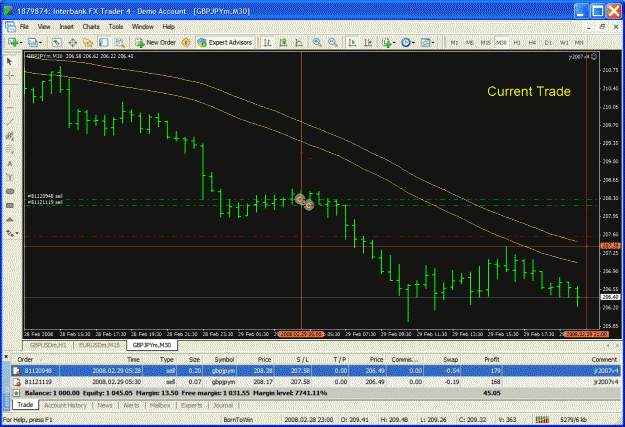Select the text label 'T' tool
This screenshot has width=625, height=427.
click(10, 177)
